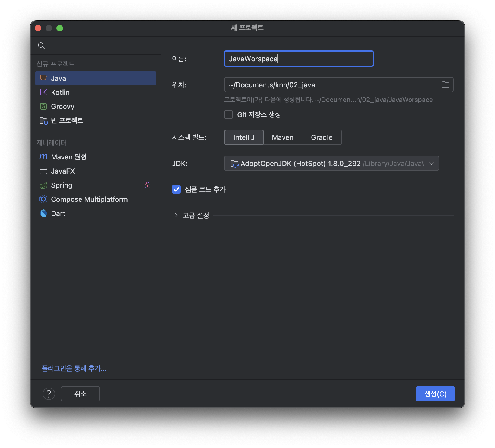Click the Kotlin logo icon
The image size is (495, 448).
pyautogui.click(x=43, y=92)
